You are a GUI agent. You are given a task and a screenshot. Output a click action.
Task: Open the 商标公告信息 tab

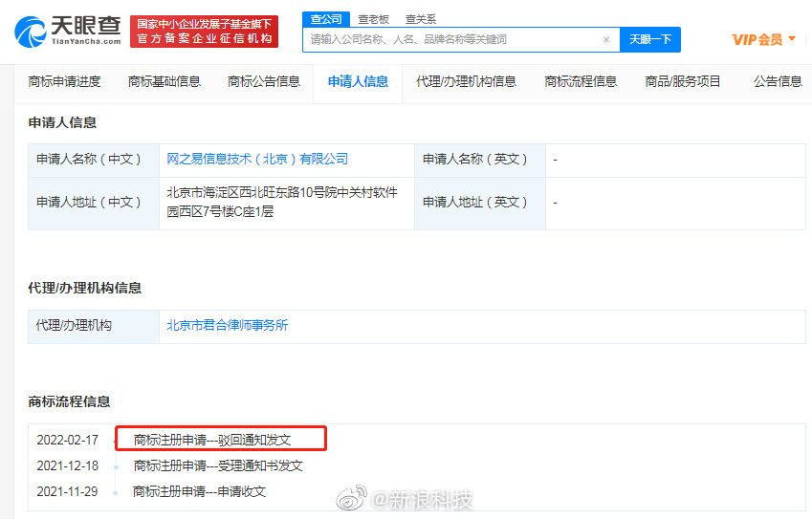pyautogui.click(x=264, y=82)
